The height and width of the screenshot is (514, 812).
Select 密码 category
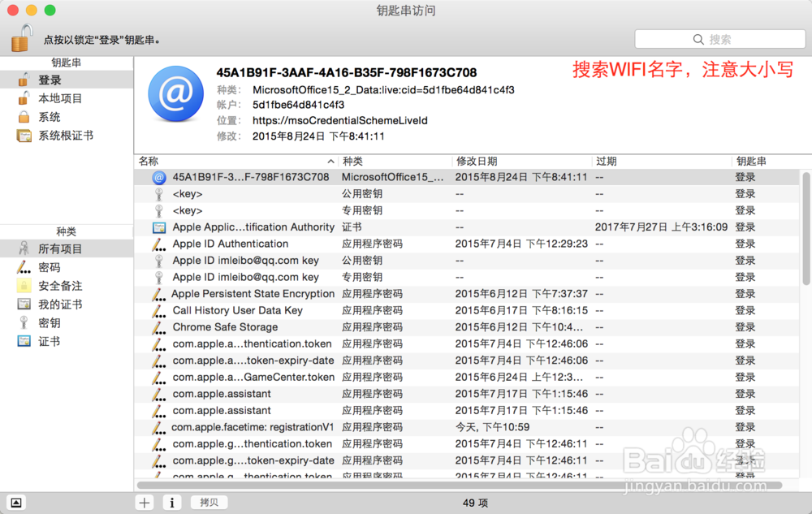point(67,267)
